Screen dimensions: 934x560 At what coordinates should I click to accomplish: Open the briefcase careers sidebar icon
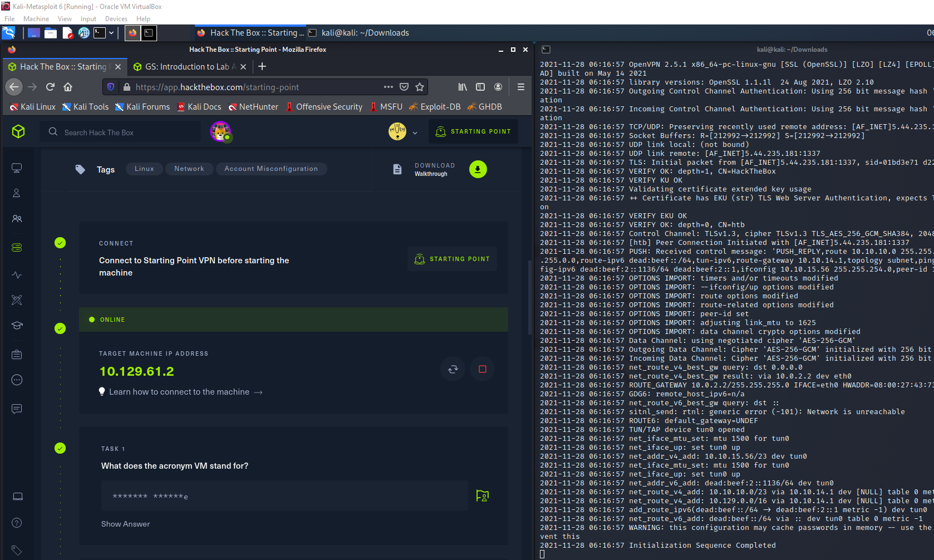point(17,354)
